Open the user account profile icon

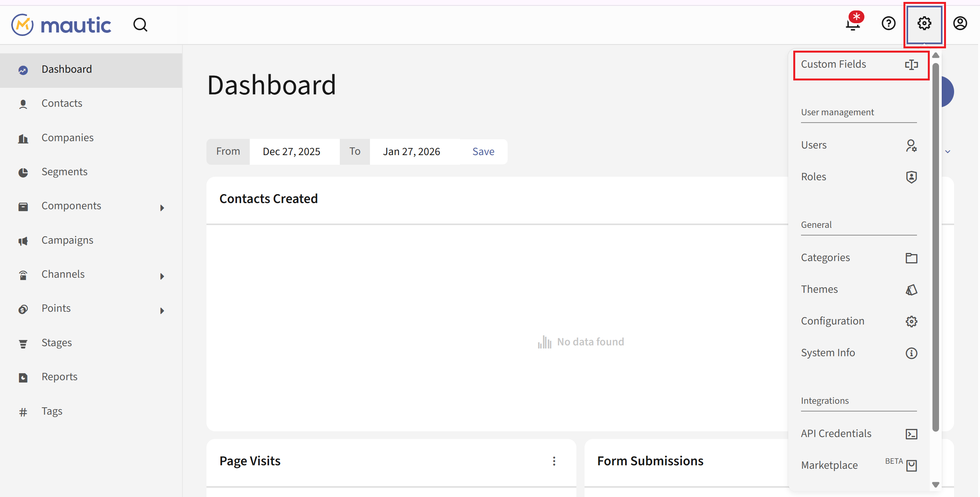point(960,24)
